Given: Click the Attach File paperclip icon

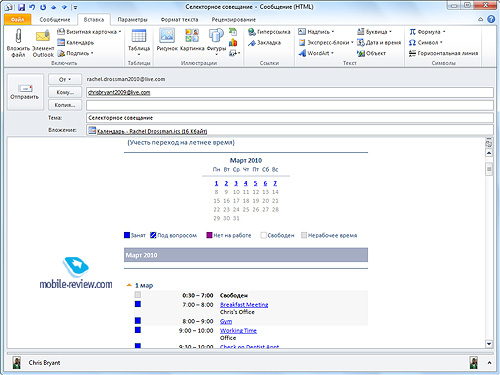Looking at the screenshot, I should click(x=18, y=36).
